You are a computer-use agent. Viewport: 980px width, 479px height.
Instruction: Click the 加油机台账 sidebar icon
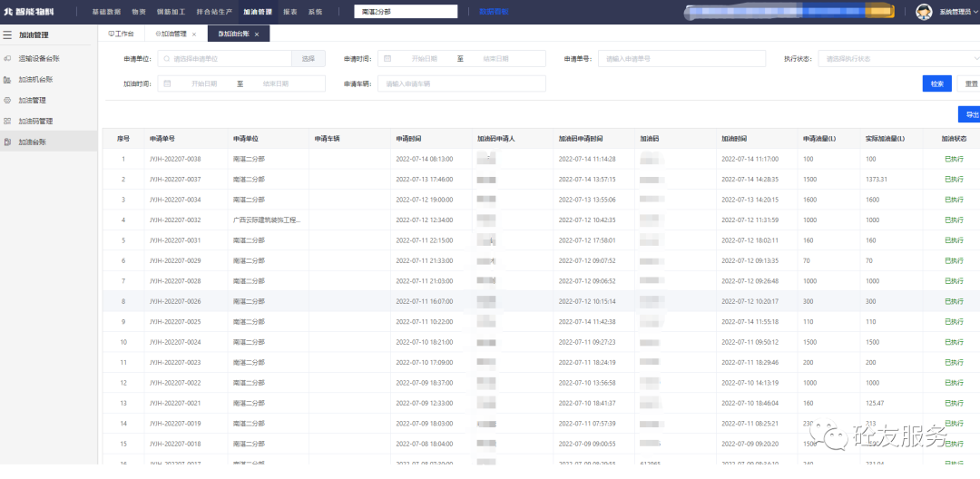coord(8,79)
